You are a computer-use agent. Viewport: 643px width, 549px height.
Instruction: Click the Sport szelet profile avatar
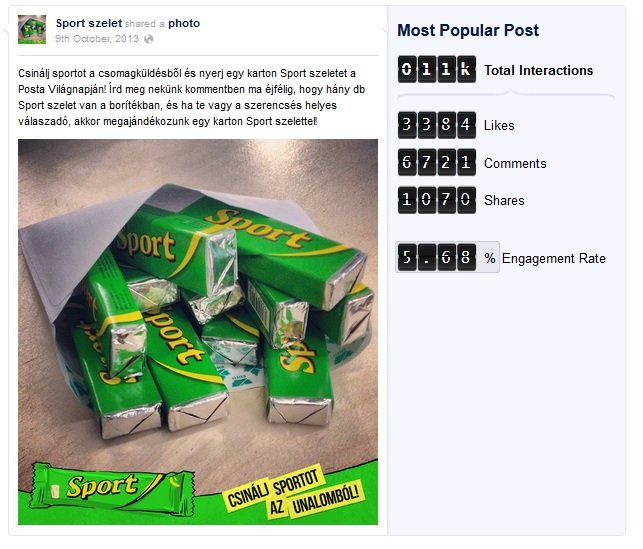(32, 30)
